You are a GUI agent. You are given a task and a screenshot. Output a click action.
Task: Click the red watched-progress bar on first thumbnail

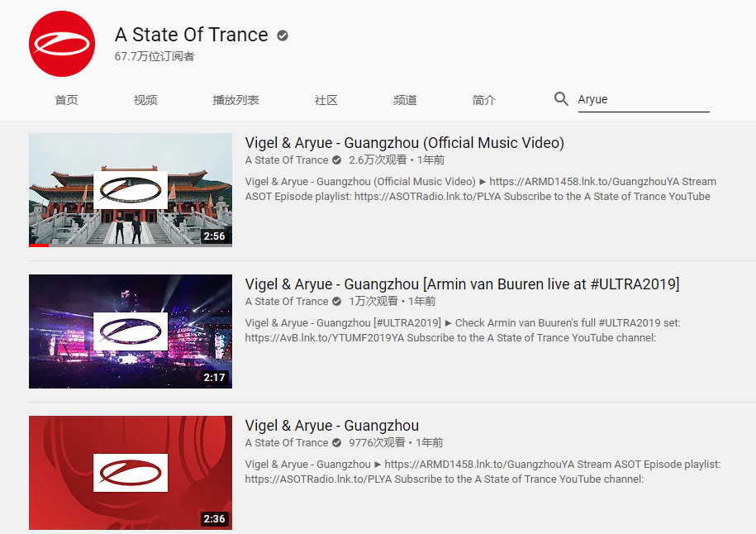pos(39,246)
